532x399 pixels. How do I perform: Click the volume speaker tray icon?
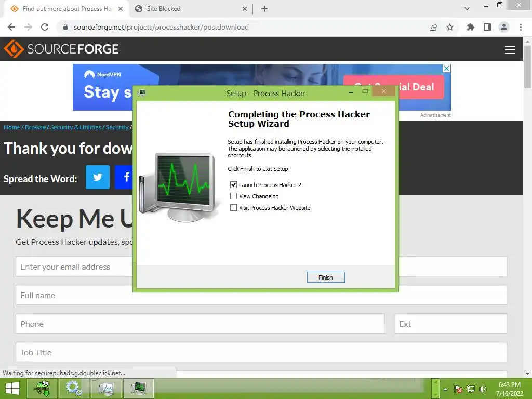[483, 389]
